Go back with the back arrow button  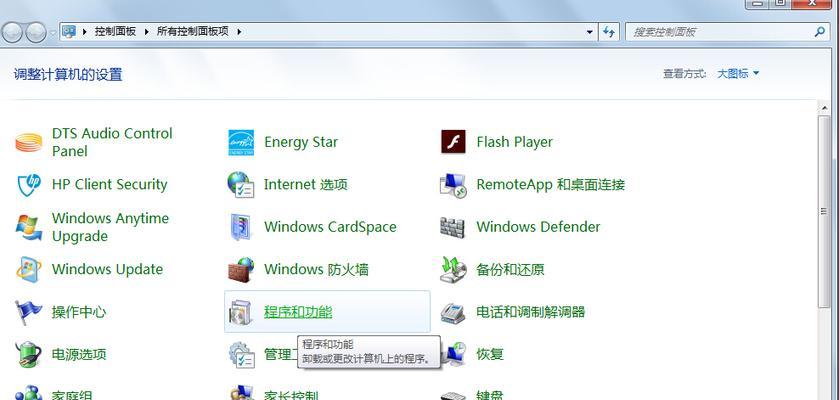12,33
